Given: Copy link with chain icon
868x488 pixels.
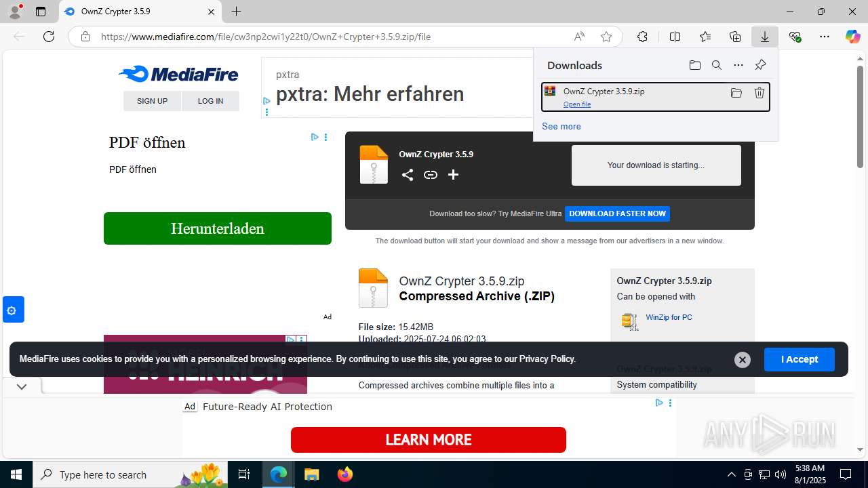Looking at the screenshot, I should (x=431, y=175).
